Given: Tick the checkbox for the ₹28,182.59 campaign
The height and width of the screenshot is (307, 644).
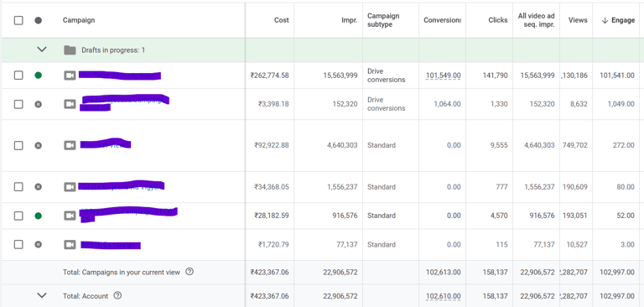Looking at the screenshot, I should point(18,216).
